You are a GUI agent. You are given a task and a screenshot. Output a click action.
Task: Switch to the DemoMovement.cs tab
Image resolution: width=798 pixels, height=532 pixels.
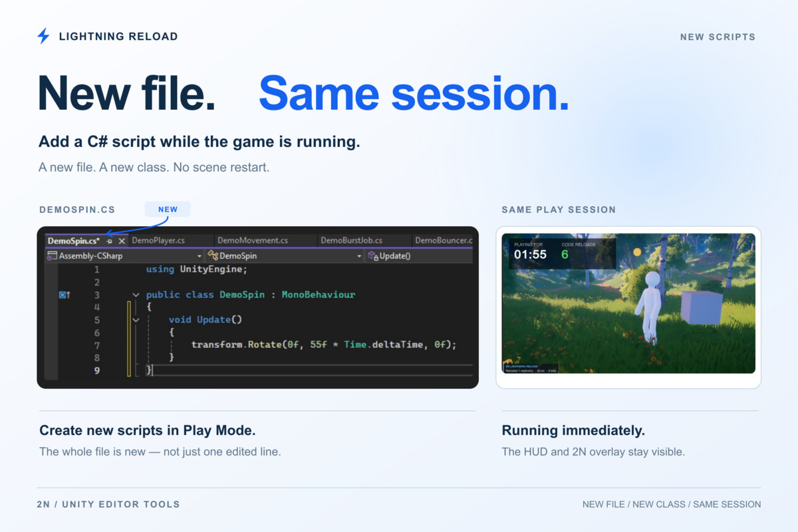[x=253, y=241]
